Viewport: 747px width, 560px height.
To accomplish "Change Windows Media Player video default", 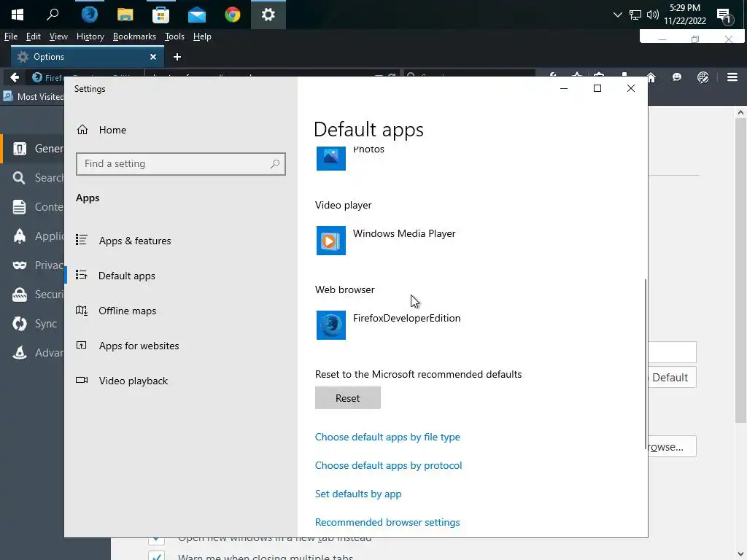I will (387, 241).
